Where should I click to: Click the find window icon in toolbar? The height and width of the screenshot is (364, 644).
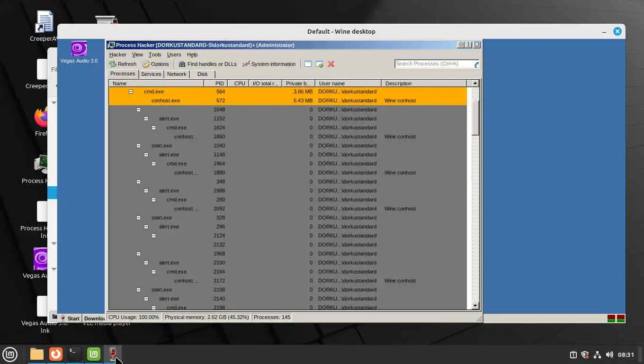pyautogui.click(x=308, y=64)
